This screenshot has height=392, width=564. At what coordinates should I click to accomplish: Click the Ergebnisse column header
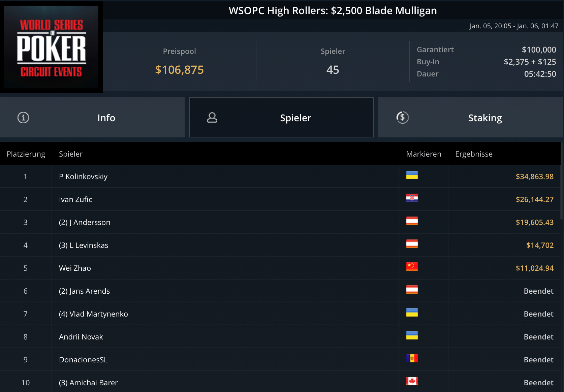click(474, 154)
